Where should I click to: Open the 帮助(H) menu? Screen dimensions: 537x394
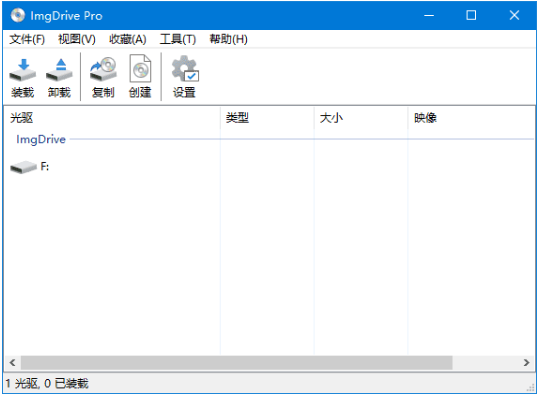coord(228,39)
